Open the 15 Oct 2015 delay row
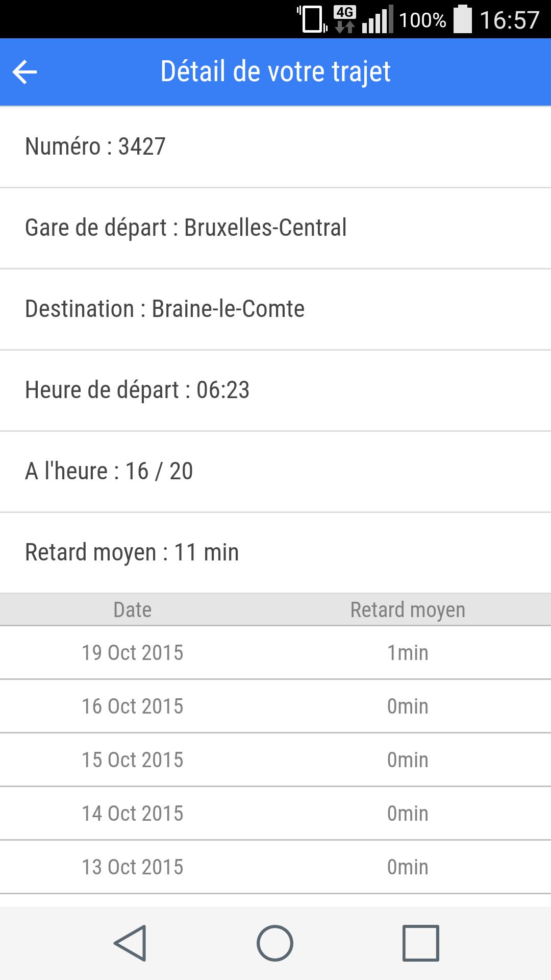 coord(275,760)
